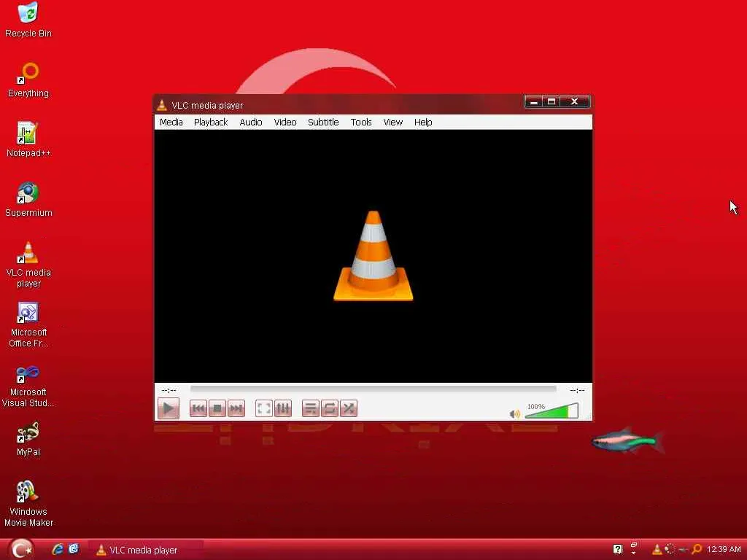This screenshot has height=560, width=747.
Task: Open the Start menu button
Action: (x=21, y=550)
